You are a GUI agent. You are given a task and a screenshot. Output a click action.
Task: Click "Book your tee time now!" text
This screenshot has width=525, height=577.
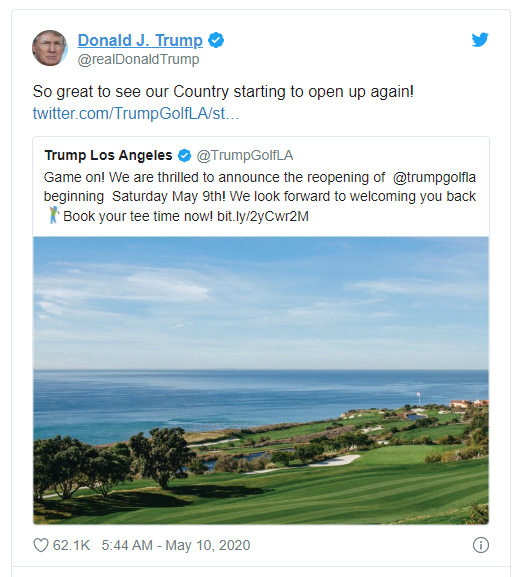[138, 216]
